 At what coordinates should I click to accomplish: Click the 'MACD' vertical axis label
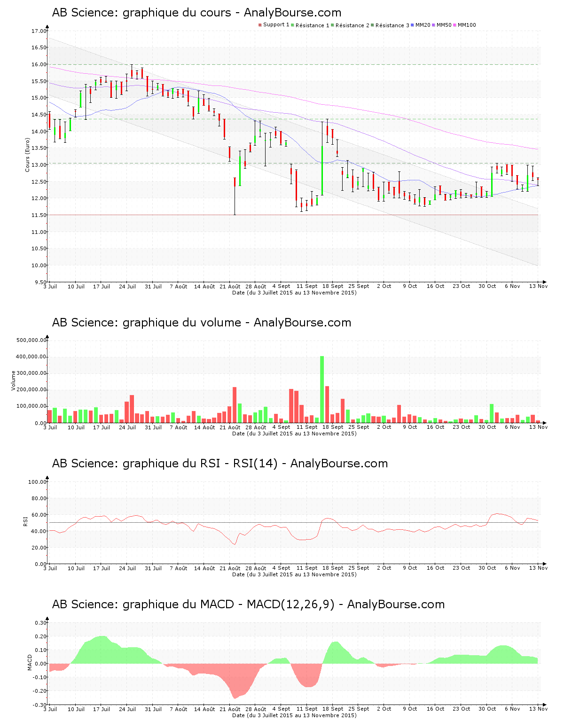(x=30, y=662)
